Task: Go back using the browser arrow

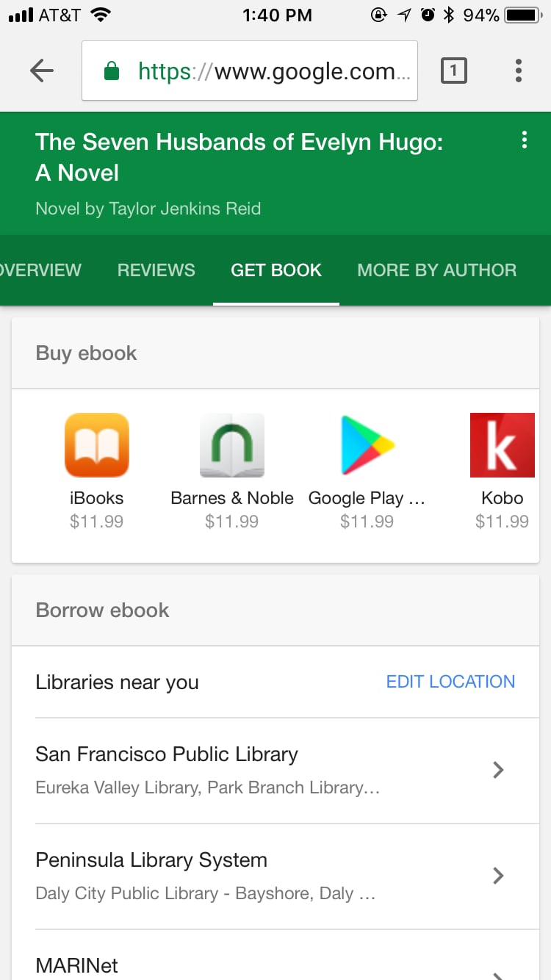Action: point(42,71)
